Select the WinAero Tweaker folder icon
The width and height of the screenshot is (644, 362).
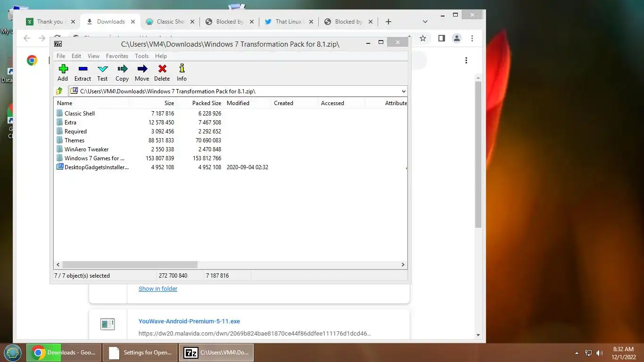[x=59, y=149]
